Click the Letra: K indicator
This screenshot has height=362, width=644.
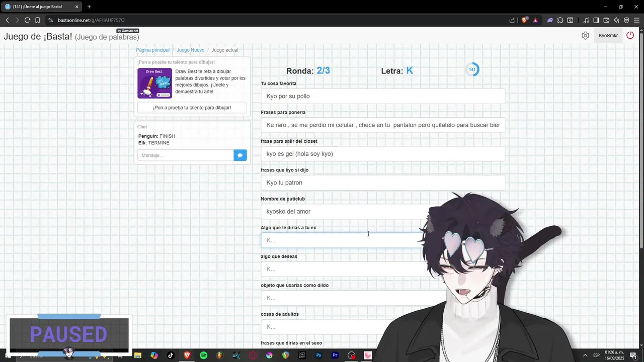pos(397,71)
